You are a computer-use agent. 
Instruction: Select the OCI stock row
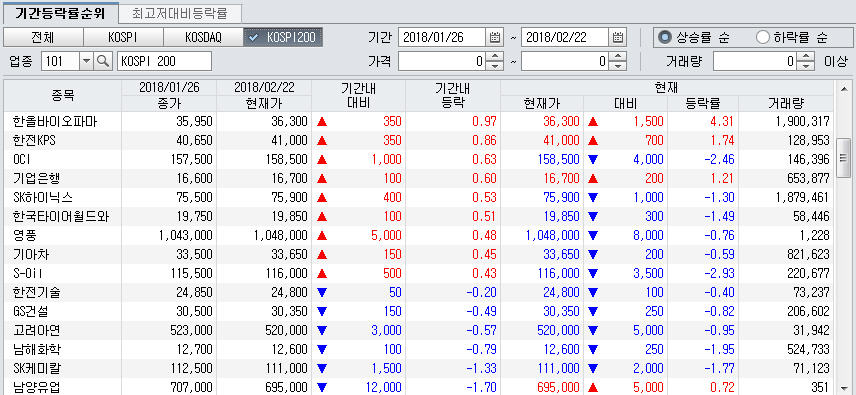click(x=419, y=159)
